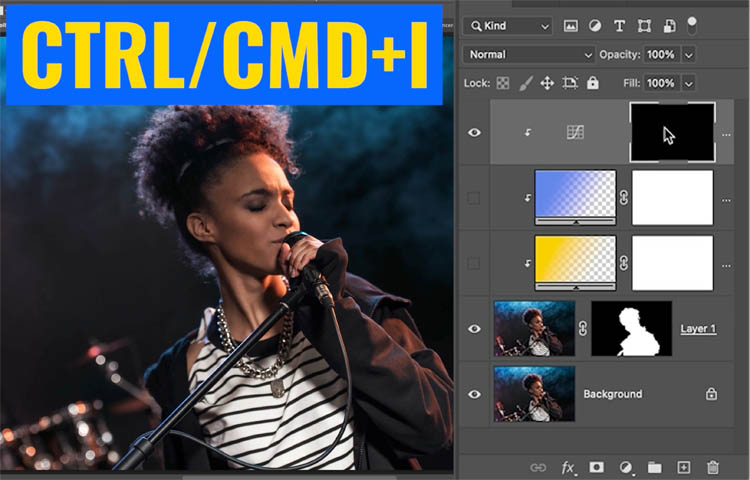Filter layers by pixel layer icon
Viewport: 750px width, 480px height.
tap(570, 26)
